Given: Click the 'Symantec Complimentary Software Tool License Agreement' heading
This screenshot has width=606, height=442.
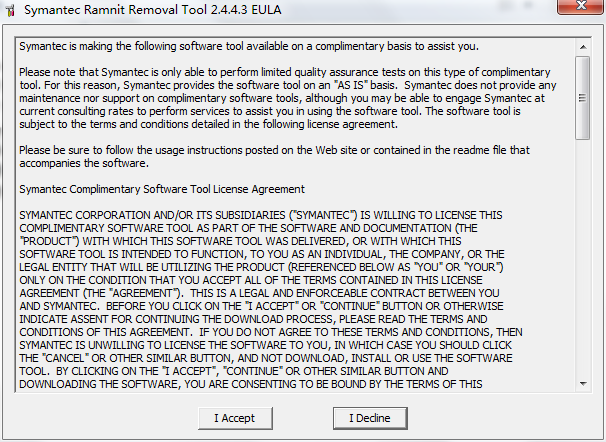Looking at the screenshot, I should (162, 189).
